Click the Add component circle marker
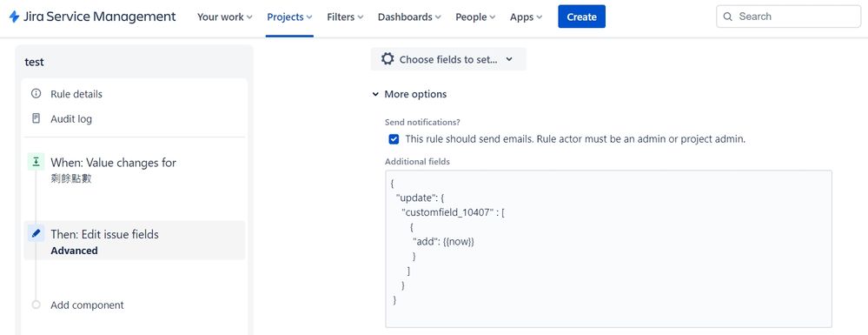 (36, 305)
